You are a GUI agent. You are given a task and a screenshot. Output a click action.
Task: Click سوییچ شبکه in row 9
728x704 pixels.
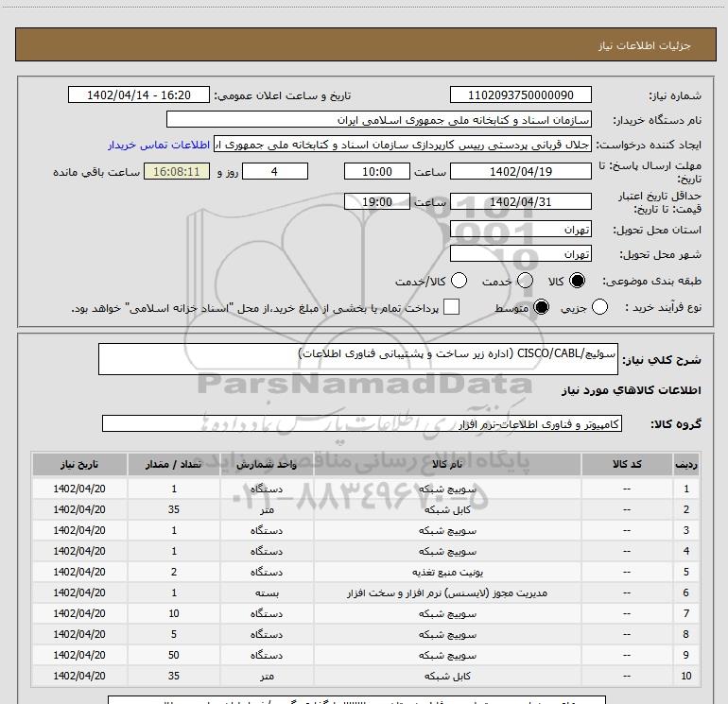447,656
